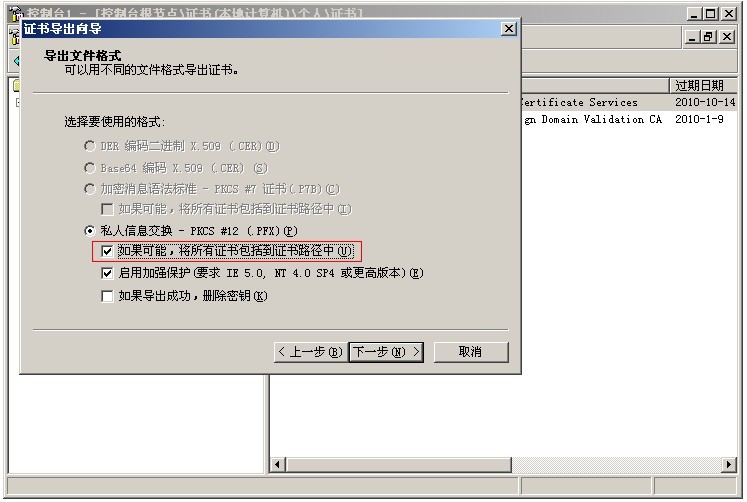Go back with the cyan toolbar arrow
The width and height of the screenshot is (747, 502).
pyautogui.click(x=17, y=61)
